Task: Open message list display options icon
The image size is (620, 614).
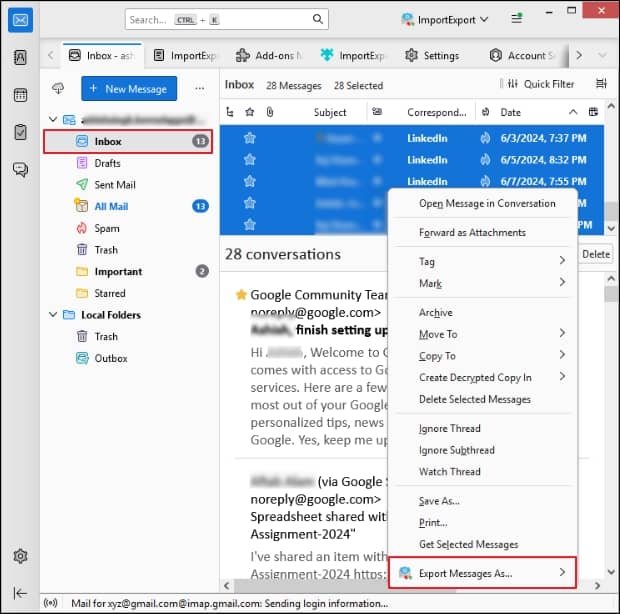Action: coord(601,84)
